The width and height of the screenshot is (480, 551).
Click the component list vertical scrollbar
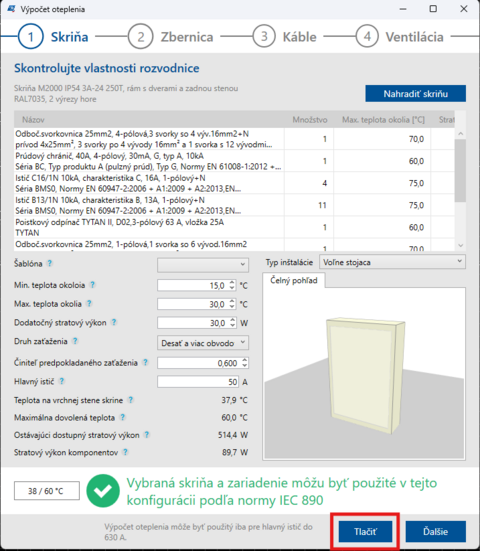point(460,189)
